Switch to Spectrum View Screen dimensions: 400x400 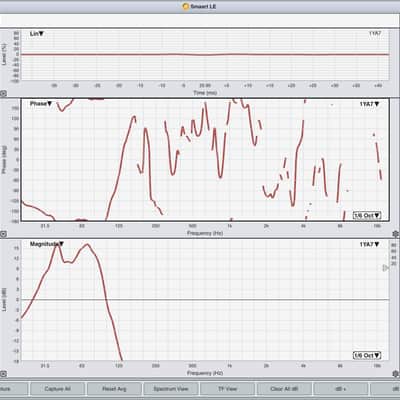tap(171, 389)
